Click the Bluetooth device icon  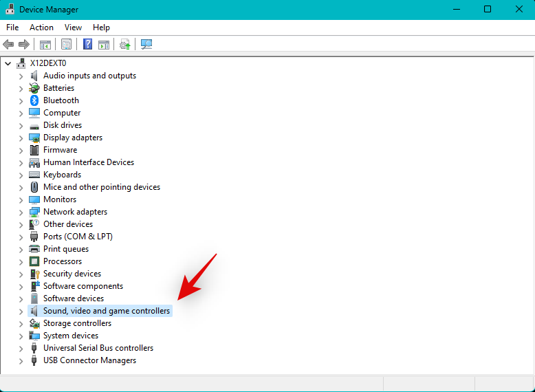coord(34,100)
